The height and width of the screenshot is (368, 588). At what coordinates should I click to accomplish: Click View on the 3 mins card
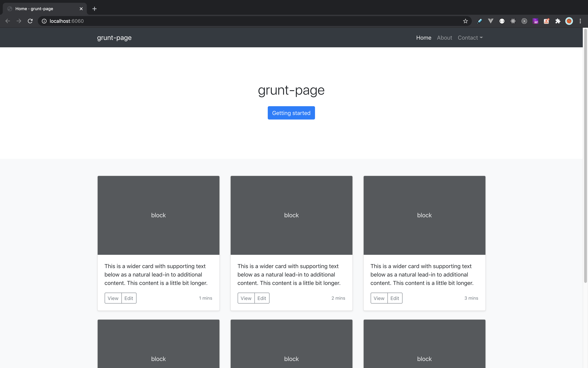pyautogui.click(x=379, y=298)
